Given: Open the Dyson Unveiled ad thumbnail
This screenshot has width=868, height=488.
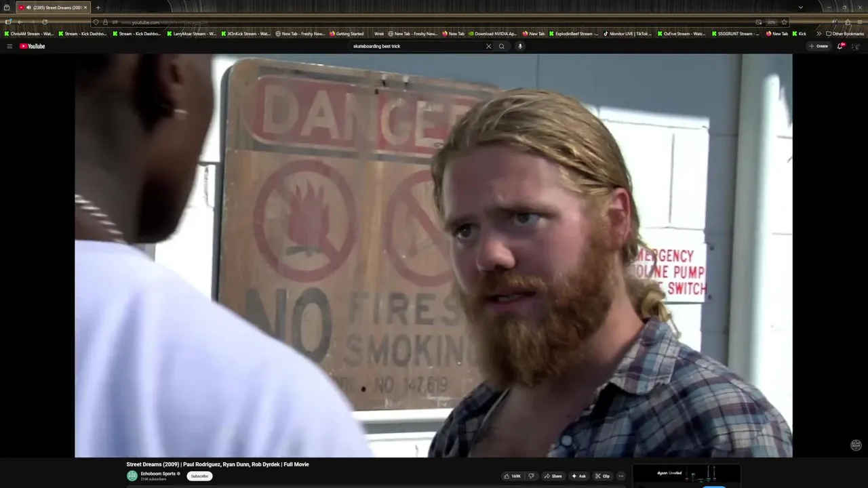Looking at the screenshot, I should [686, 473].
